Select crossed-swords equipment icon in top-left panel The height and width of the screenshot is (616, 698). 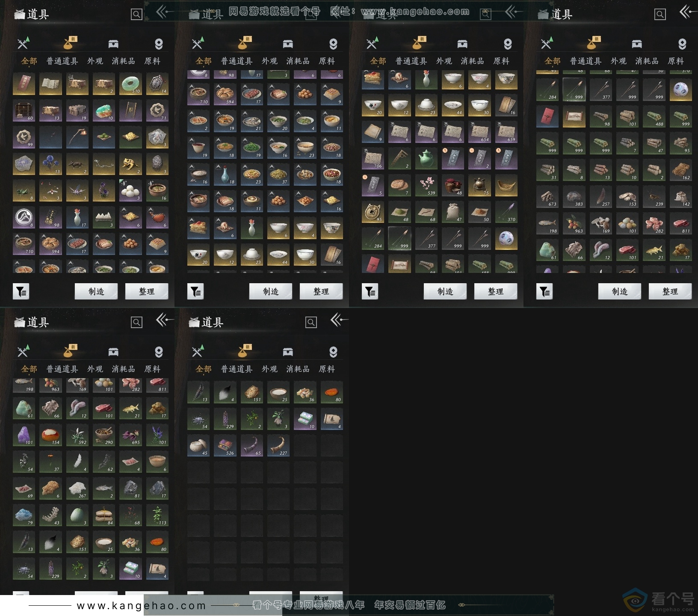(x=24, y=43)
